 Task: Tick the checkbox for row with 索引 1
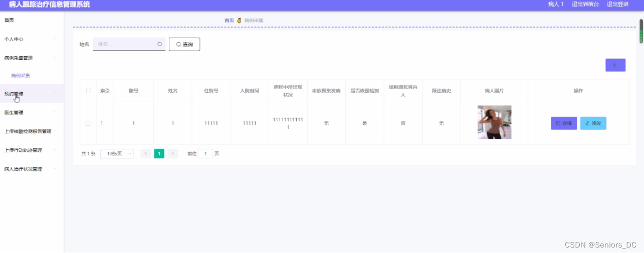[x=88, y=123]
